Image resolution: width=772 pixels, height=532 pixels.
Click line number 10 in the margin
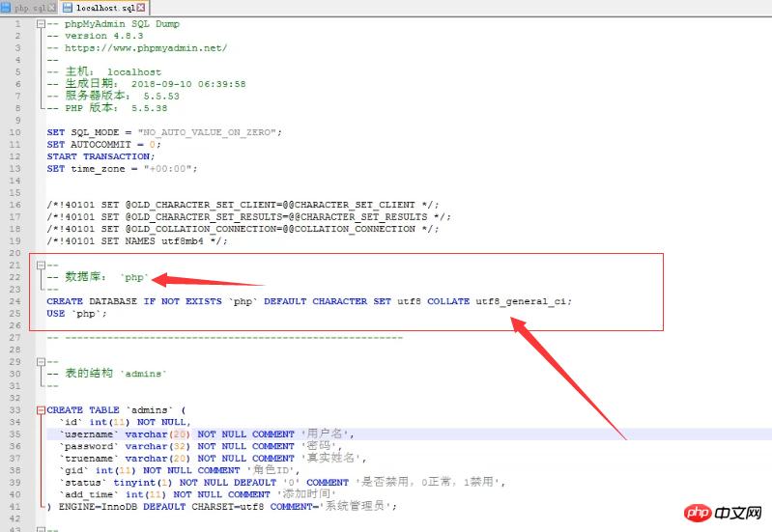[x=14, y=132]
